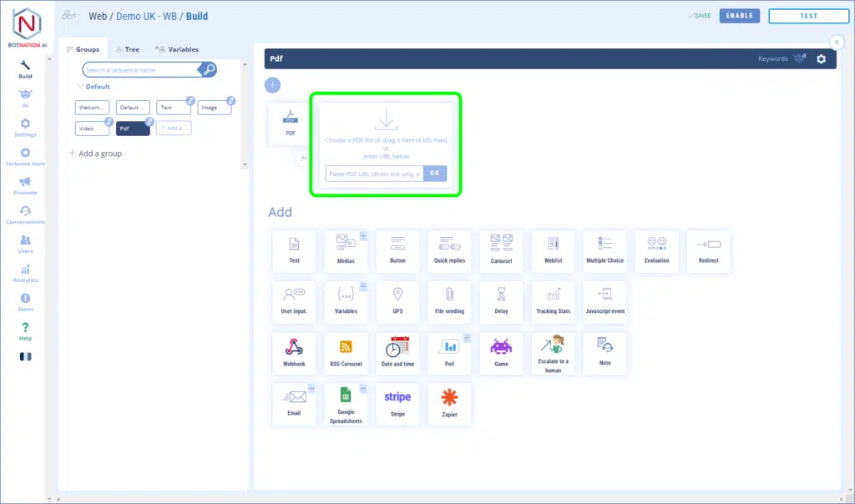The height and width of the screenshot is (504, 855).
Task: Insert an RSS Carousel block
Action: click(x=346, y=353)
